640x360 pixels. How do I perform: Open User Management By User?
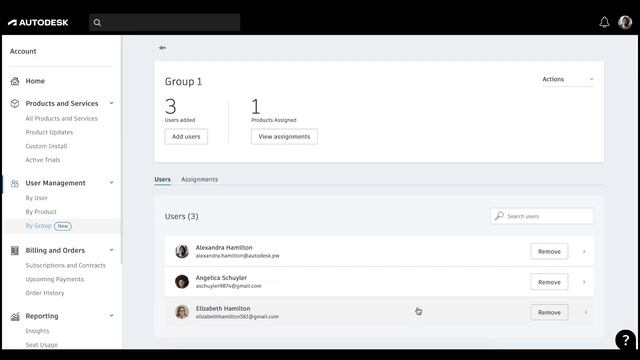point(36,198)
